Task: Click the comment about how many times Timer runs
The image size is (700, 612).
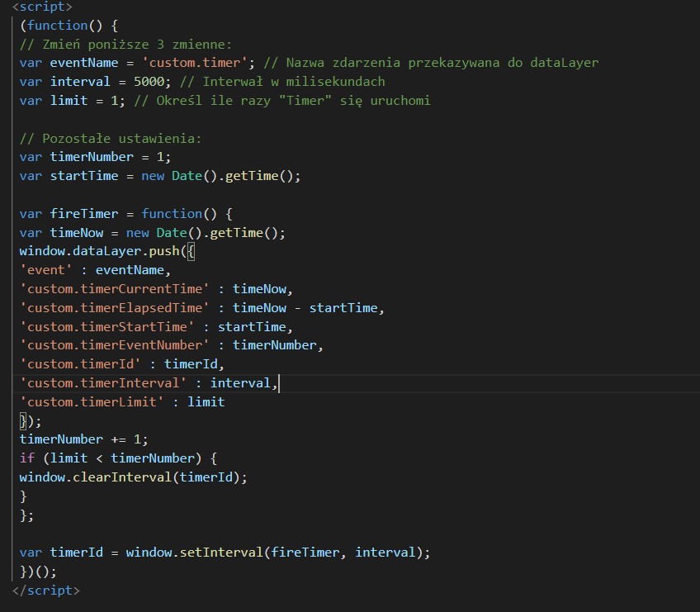Action: tap(282, 101)
